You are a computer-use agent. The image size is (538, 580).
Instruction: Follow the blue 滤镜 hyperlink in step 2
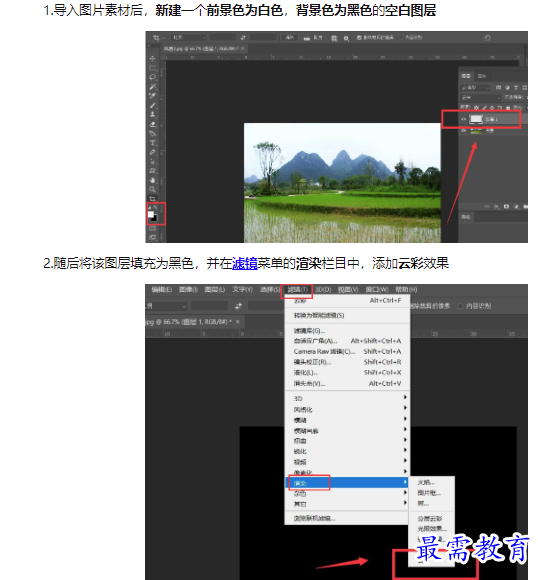pyautogui.click(x=245, y=263)
